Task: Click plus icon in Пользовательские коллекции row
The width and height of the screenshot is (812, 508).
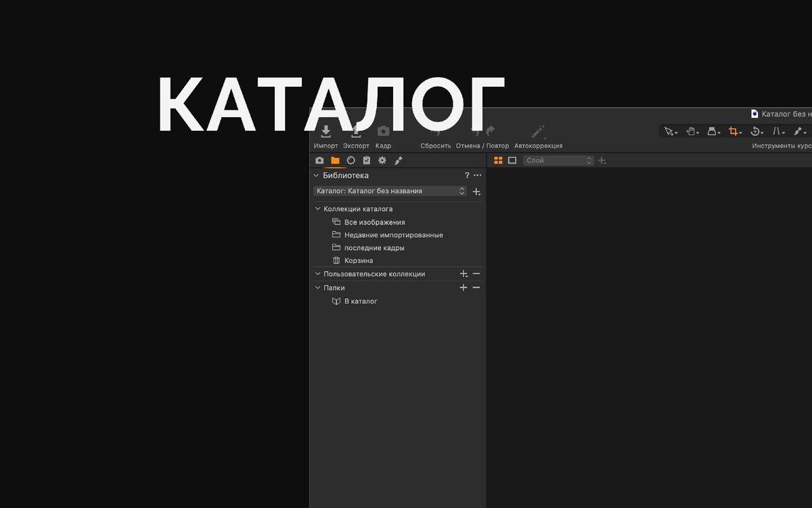Action: tap(464, 274)
